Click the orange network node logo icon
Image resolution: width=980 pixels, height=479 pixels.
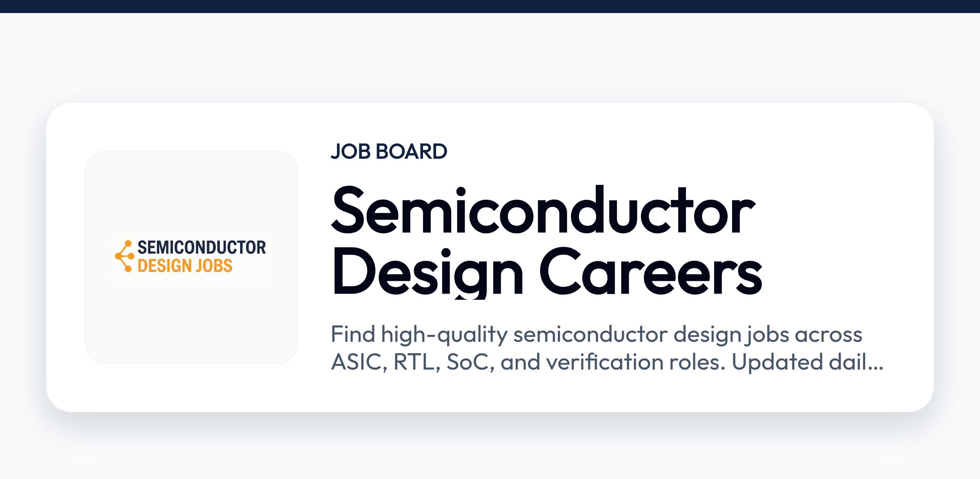coord(125,256)
